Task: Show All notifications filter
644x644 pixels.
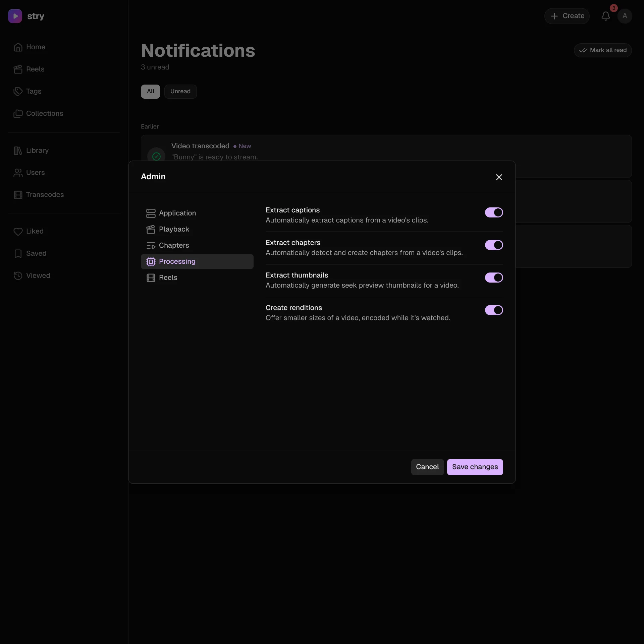Action: 150,91
